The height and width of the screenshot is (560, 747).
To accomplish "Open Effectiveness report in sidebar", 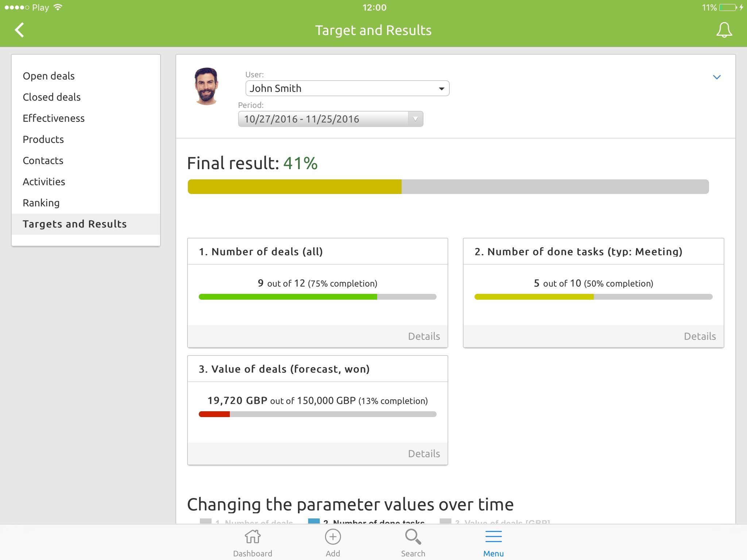I will [54, 118].
